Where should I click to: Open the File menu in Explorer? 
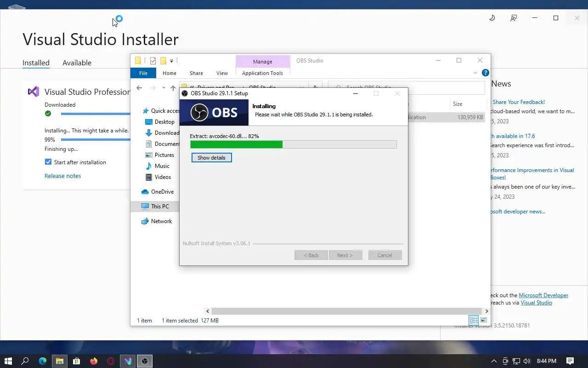click(x=143, y=73)
